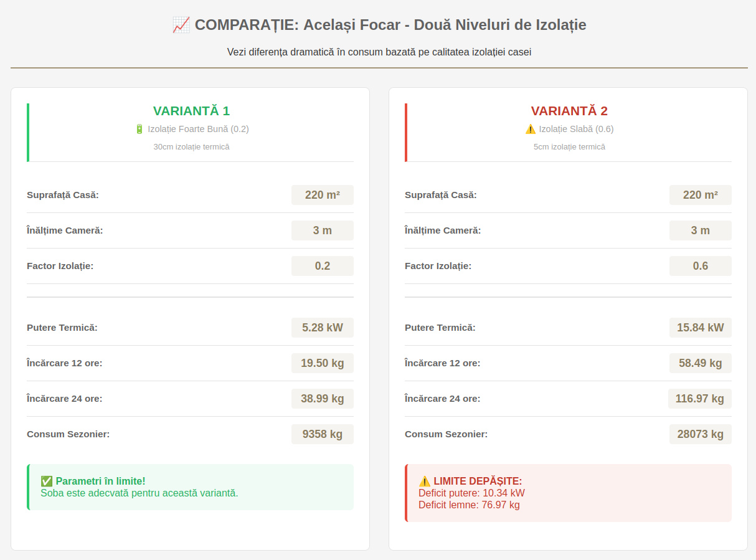Click Variantă 2 Înălțime Cameră value 3 m

pyautogui.click(x=701, y=230)
